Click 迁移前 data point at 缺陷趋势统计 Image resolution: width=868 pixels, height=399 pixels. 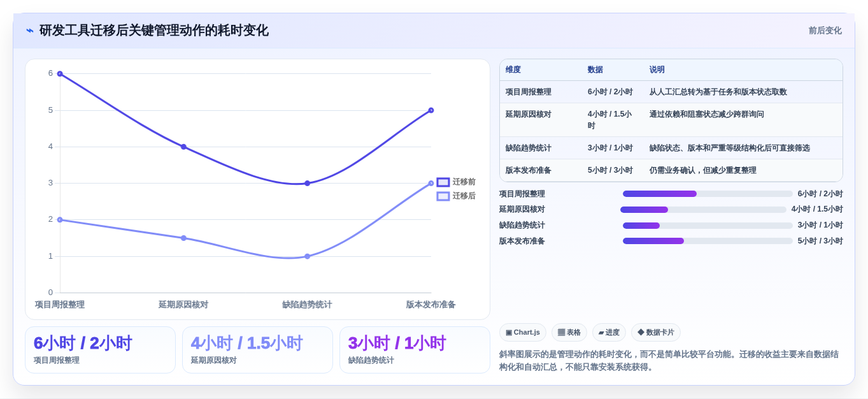[307, 184]
